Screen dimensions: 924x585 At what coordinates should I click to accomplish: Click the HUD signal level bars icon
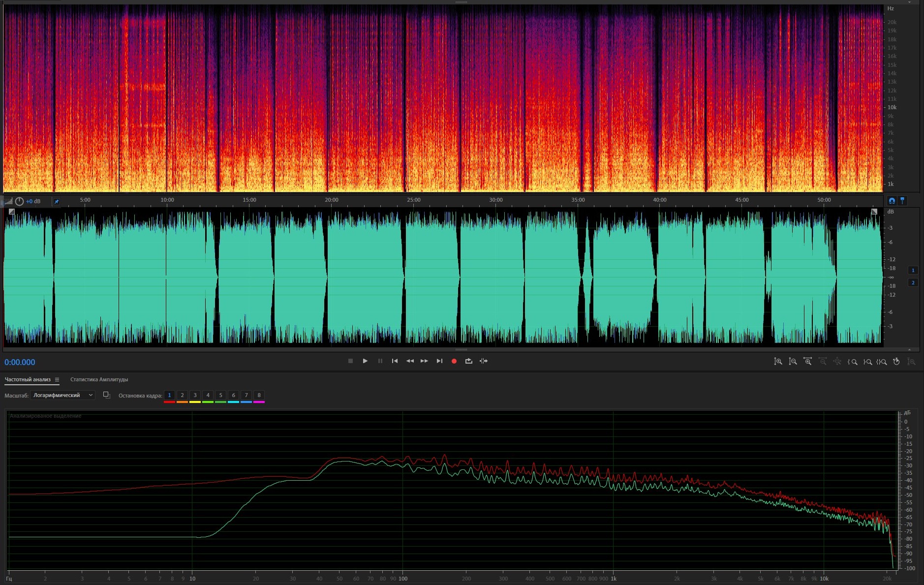click(8, 201)
